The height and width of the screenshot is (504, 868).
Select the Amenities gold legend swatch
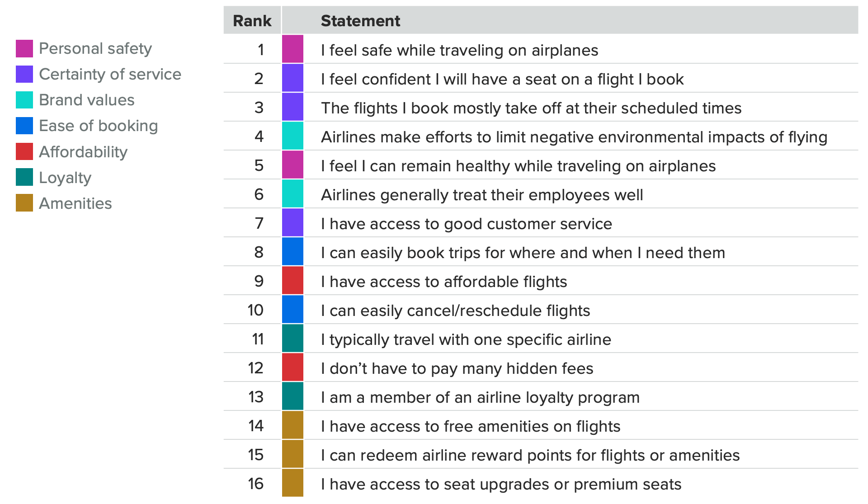24,203
